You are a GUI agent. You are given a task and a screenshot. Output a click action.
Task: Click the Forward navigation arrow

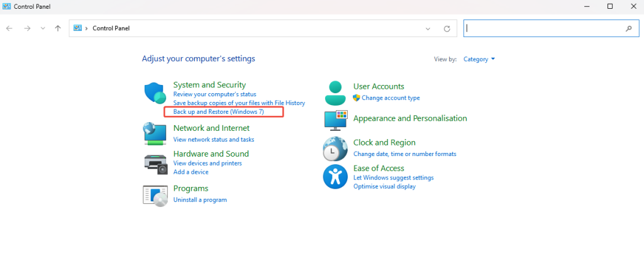point(27,28)
